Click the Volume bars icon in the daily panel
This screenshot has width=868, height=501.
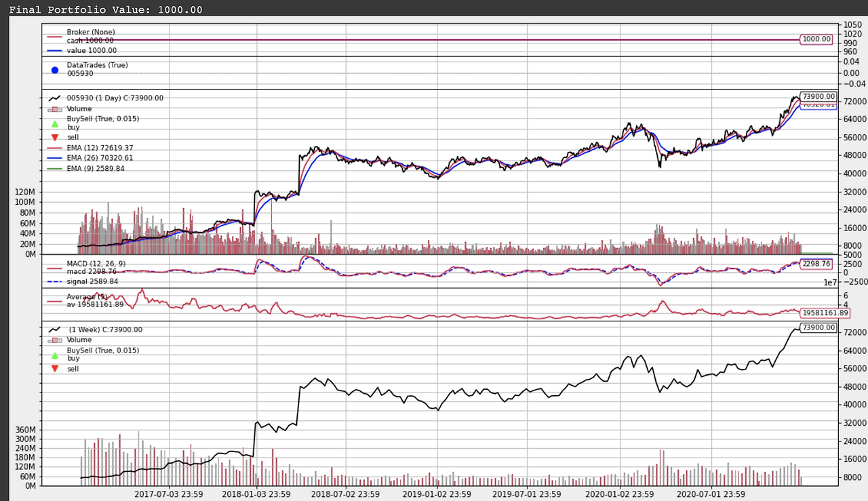click(x=53, y=108)
